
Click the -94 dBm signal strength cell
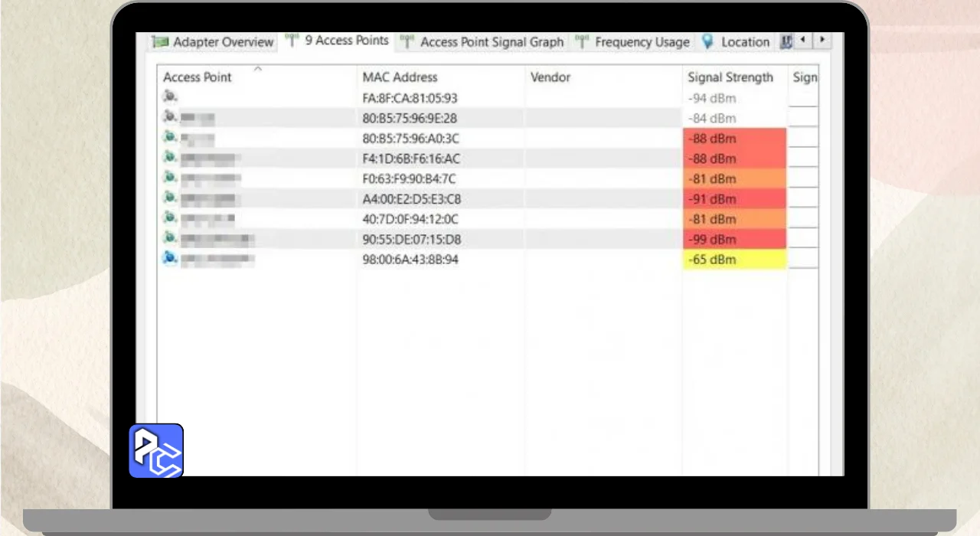[734, 98]
